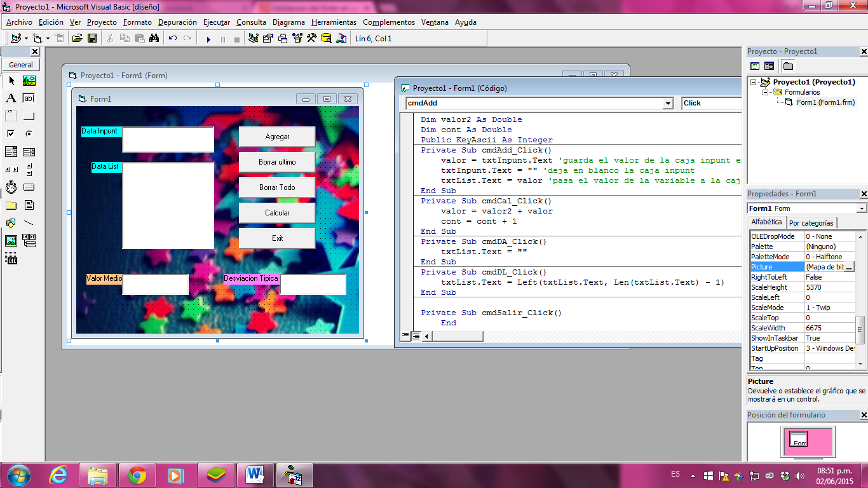
Task: Click the Agregar button on Form1
Action: [x=277, y=136]
